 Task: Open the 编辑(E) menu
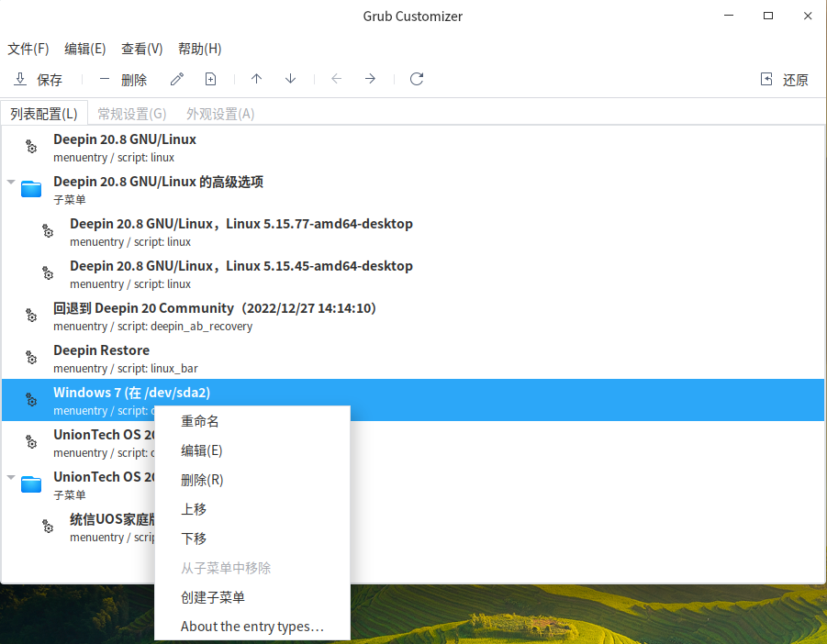click(85, 49)
